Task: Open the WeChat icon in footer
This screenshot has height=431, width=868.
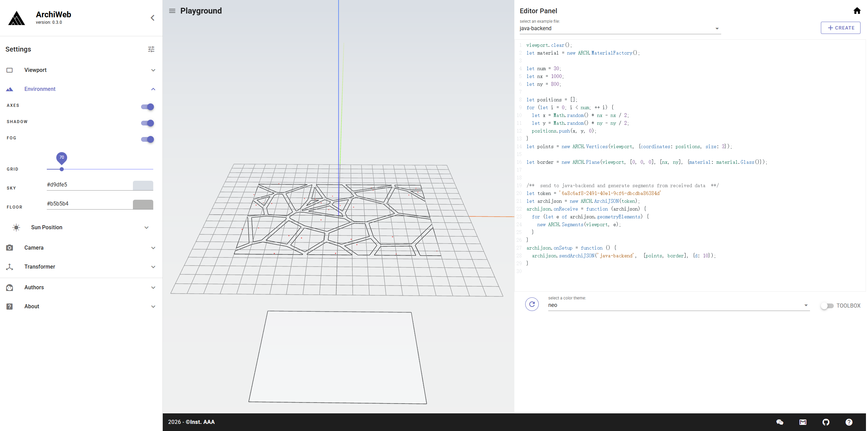Action: coord(780,422)
